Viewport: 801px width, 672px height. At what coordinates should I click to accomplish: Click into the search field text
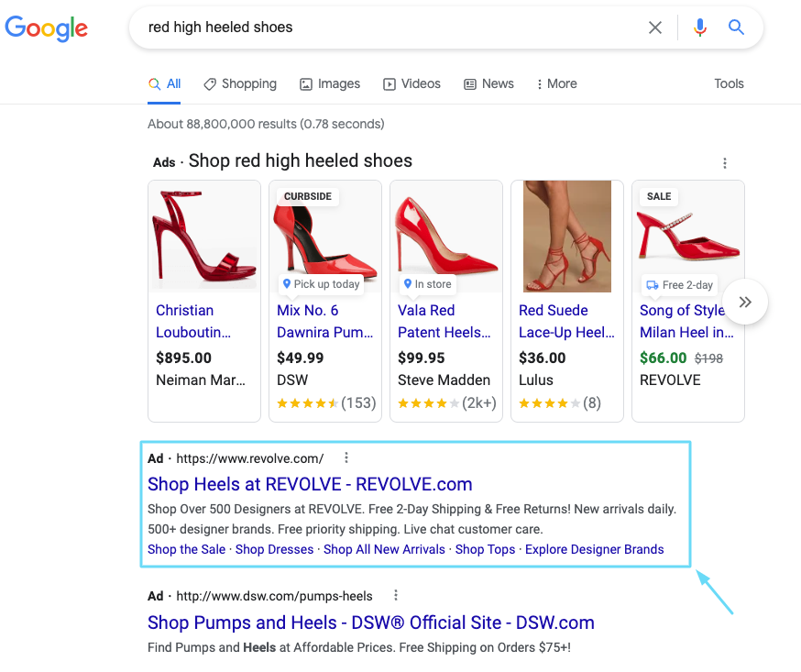(220, 28)
